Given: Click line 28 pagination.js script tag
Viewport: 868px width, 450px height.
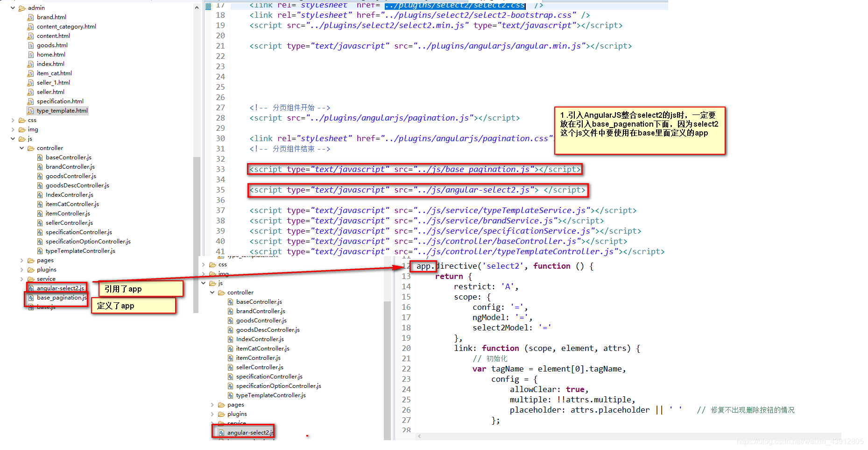Looking at the screenshot, I should coord(384,118).
